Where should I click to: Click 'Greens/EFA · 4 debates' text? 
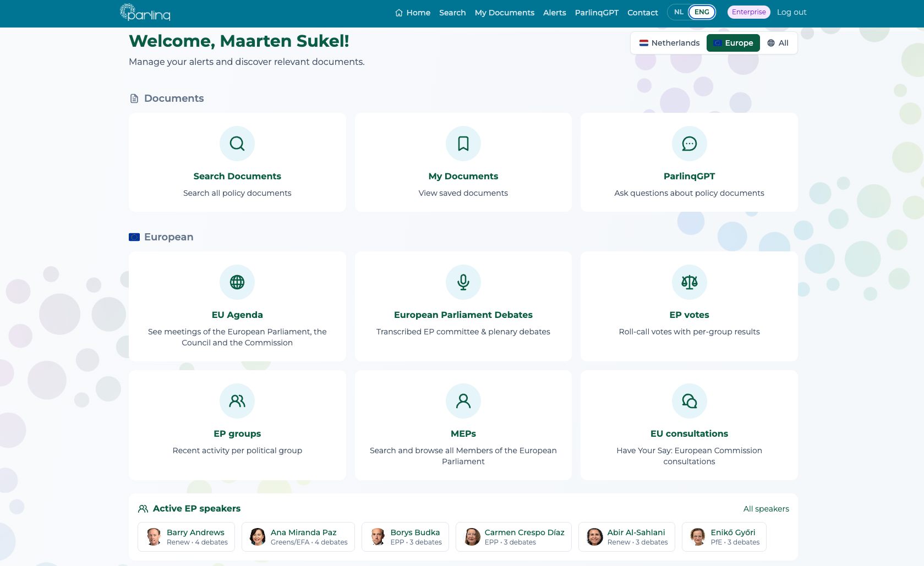click(x=309, y=542)
